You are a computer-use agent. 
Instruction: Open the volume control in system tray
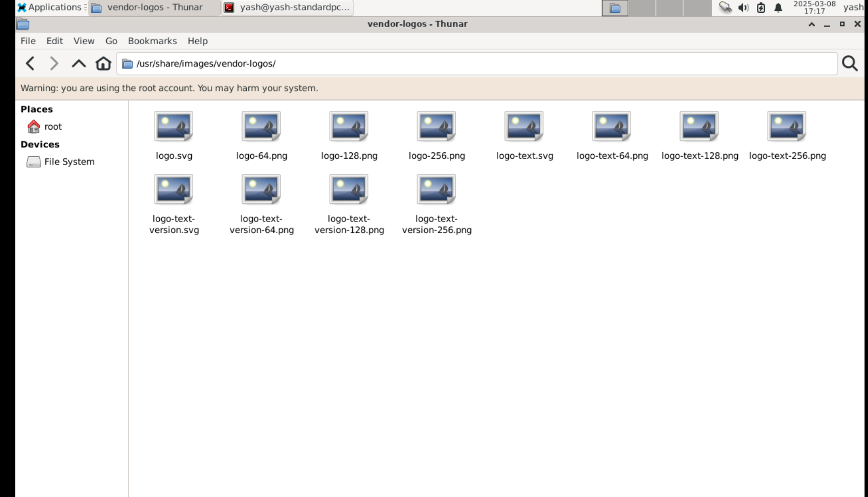tap(743, 7)
